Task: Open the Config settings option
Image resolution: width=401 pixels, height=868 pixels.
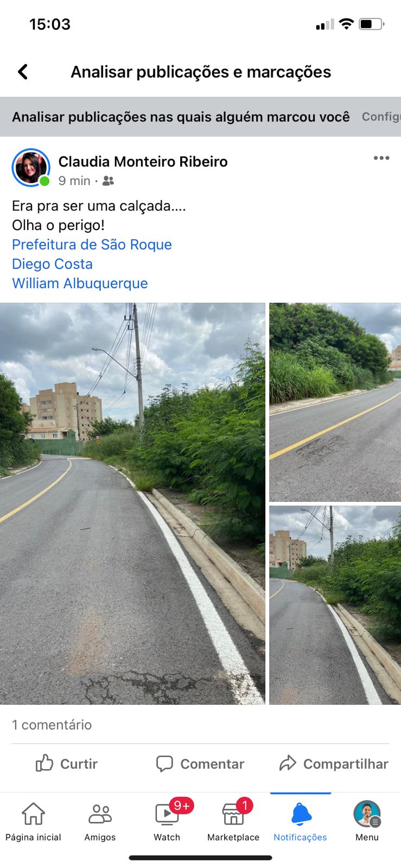Action: (x=381, y=117)
